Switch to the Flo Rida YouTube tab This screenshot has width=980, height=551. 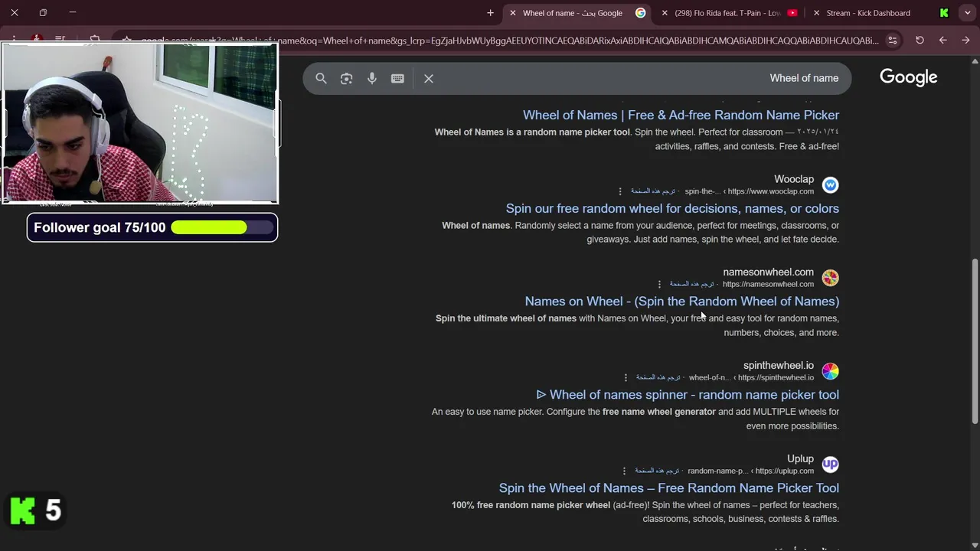pyautogui.click(x=729, y=13)
